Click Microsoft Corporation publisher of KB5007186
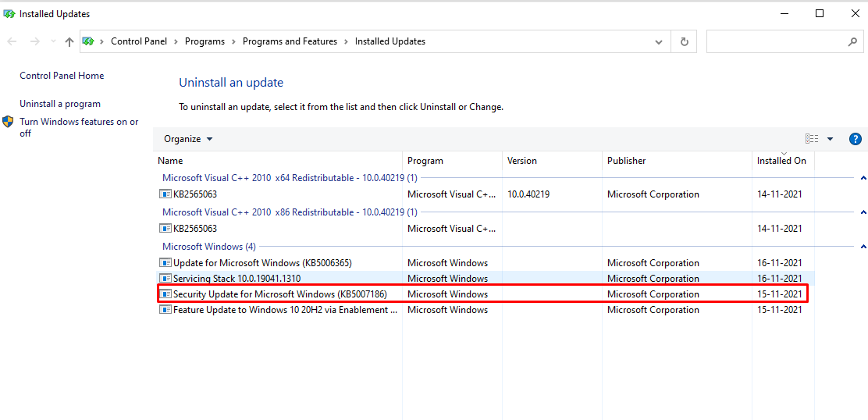The width and height of the screenshot is (868, 420). (653, 294)
